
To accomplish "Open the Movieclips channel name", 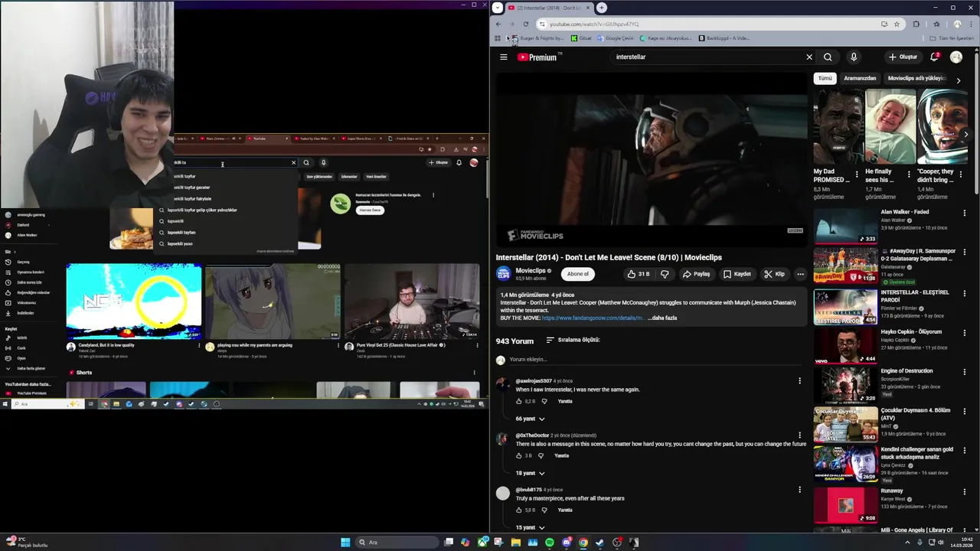I will [531, 270].
